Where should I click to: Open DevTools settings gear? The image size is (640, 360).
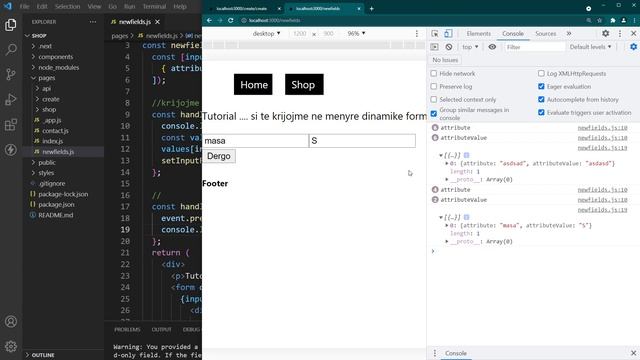pos(606,33)
